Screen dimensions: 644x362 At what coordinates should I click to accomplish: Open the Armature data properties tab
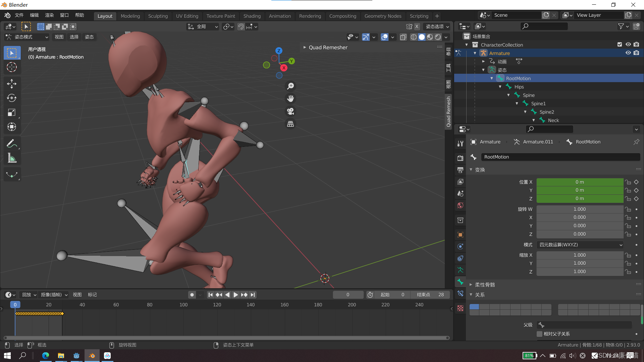[460, 270]
